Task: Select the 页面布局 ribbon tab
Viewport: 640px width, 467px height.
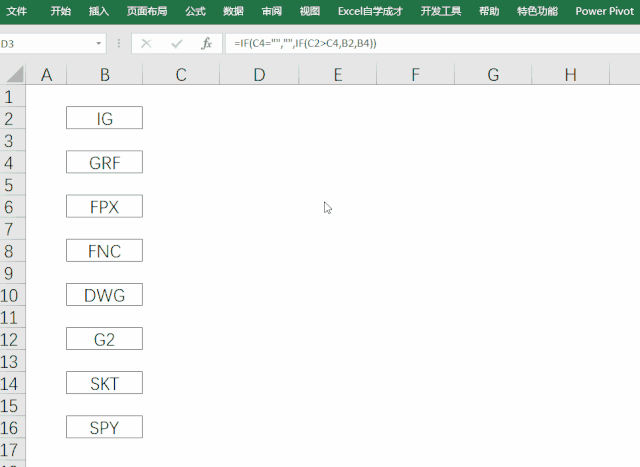Action: [147, 11]
